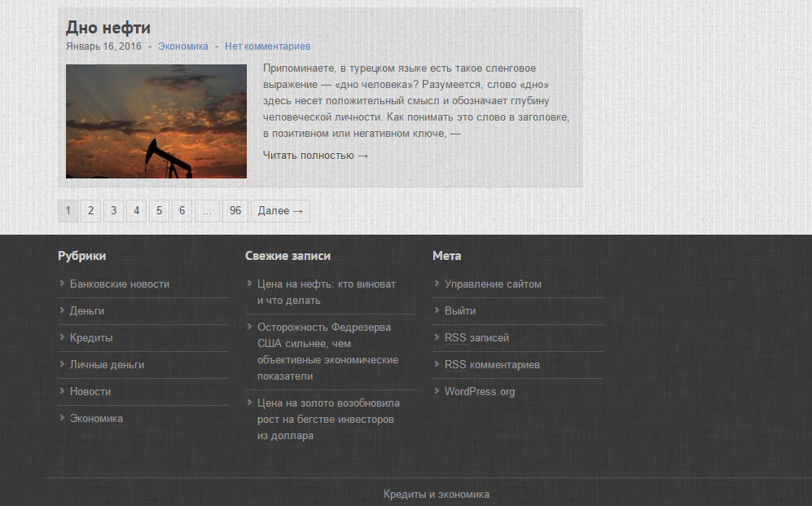The height and width of the screenshot is (506, 812).
Task: Go to pagination page 2
Action: [90, 211]
